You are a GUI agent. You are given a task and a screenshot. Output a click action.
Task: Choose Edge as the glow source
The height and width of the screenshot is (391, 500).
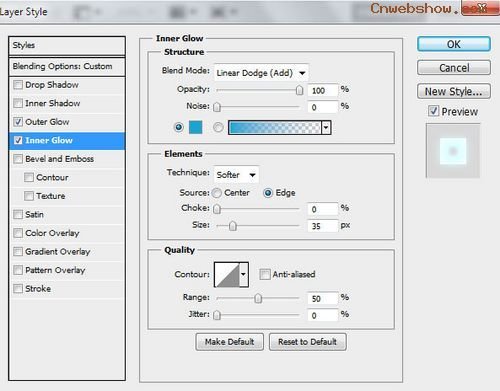[x=268, y=193]
